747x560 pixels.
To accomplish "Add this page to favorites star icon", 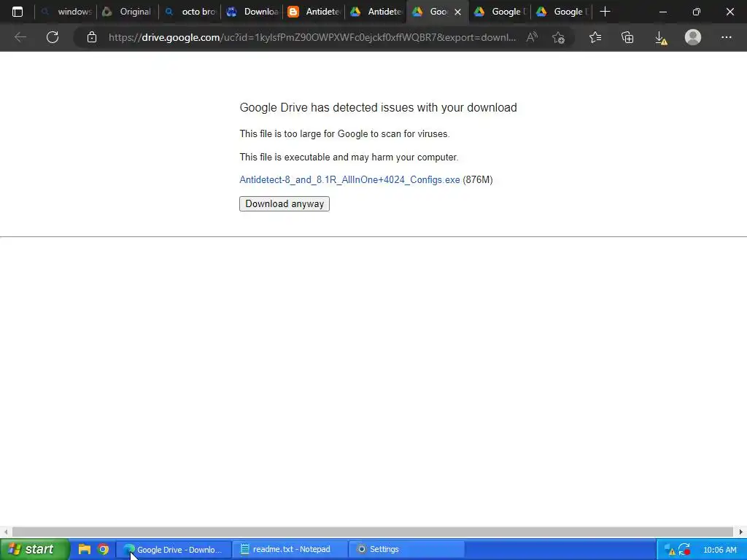I will tap(558, 37).
